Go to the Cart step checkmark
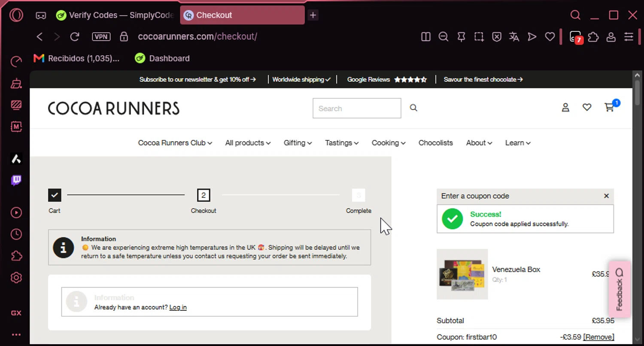Viewport: 644px width, 346px height. coord(55,195)
